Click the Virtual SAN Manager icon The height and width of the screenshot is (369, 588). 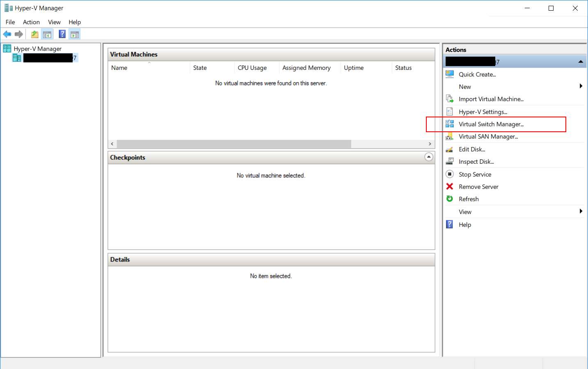[450, 136]
